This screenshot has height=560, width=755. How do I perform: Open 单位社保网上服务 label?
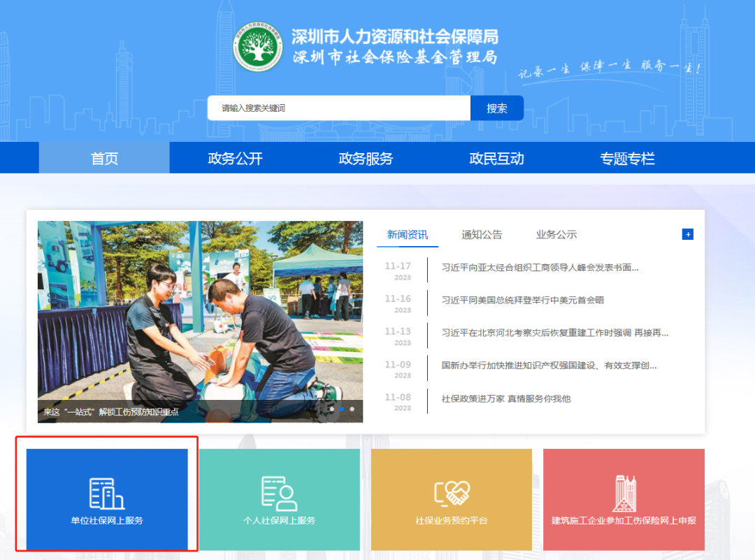tap(107, 521)
